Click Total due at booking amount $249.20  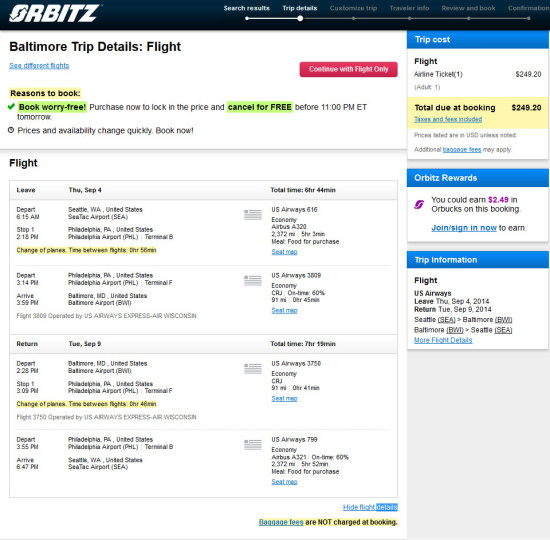(526, 108)
